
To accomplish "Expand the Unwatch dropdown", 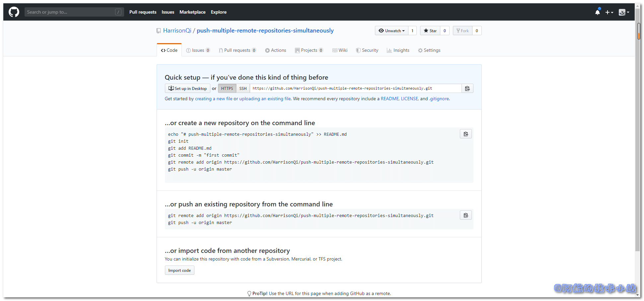I will tap(392, 31).
